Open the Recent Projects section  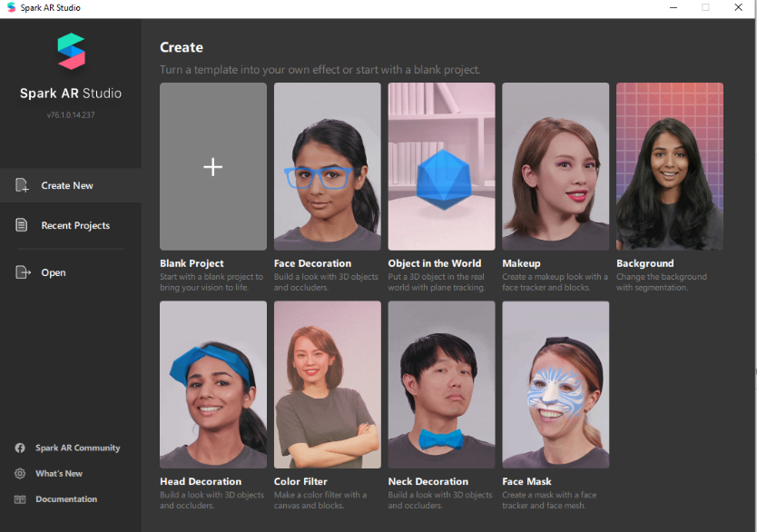pyautogui.click(x=75, y=225)
